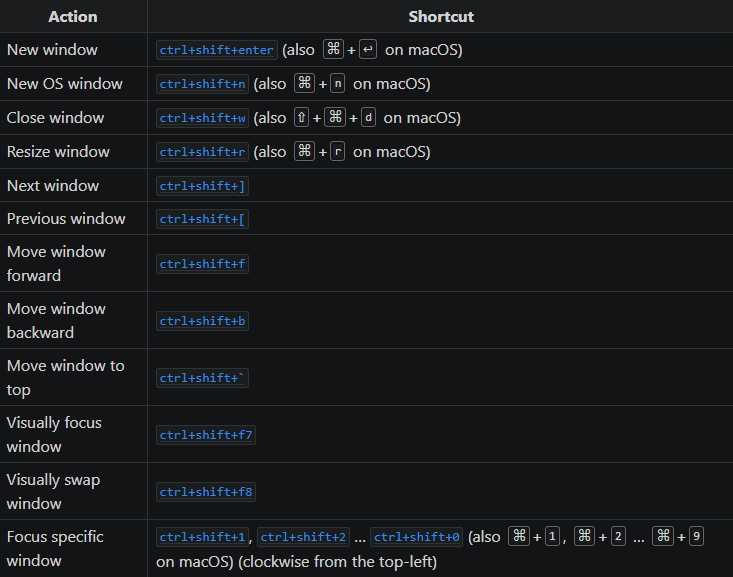This screenshot has width=733, height=577.
Task: Click the ctrl+shift+f8 shortcut link
Action: pyautogui.click(x=206, y=492)
